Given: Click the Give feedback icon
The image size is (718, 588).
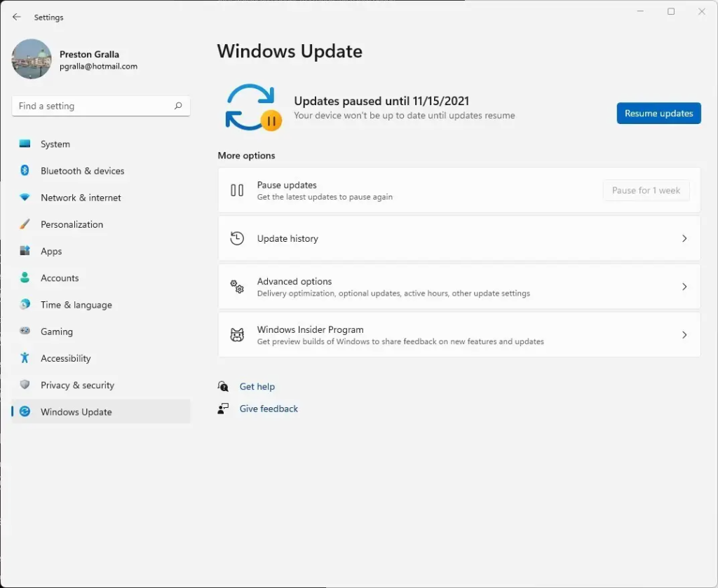Looking at the screenshot, I should (x=223, y=408).
